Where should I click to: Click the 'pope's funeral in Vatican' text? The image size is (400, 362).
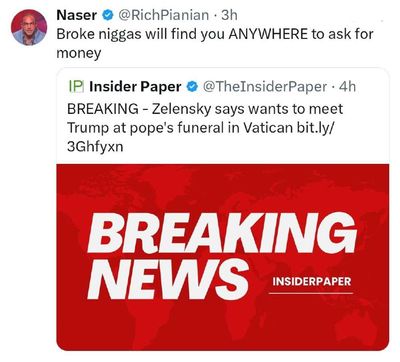(211, 128)
